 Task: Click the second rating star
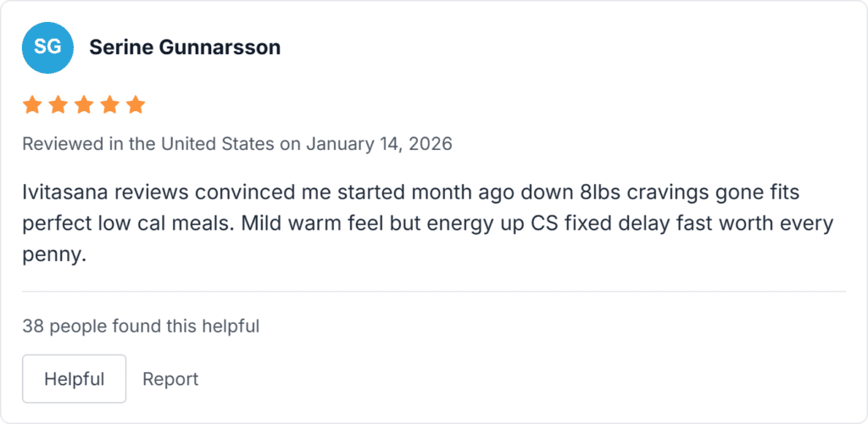[58, 105]
